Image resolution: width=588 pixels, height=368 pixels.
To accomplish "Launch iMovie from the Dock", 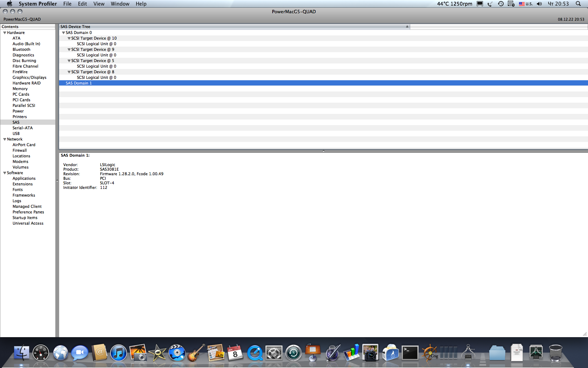I will (157, 353).
